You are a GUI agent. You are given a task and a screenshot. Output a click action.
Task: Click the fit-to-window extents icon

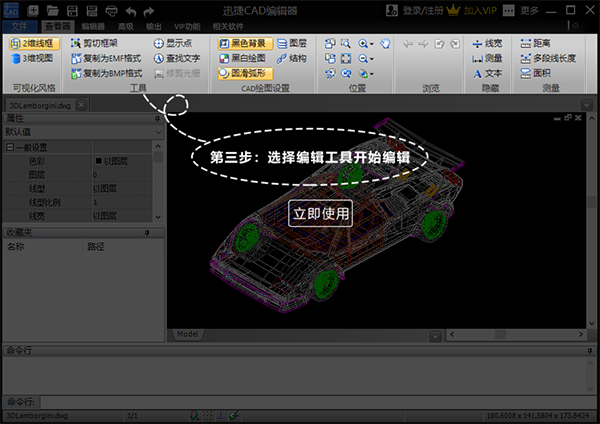coord(346,58)
